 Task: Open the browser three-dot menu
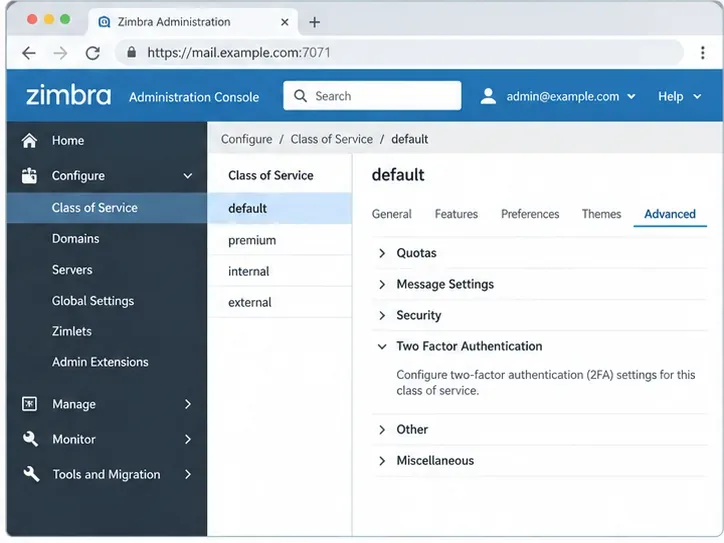coord(702,53)
